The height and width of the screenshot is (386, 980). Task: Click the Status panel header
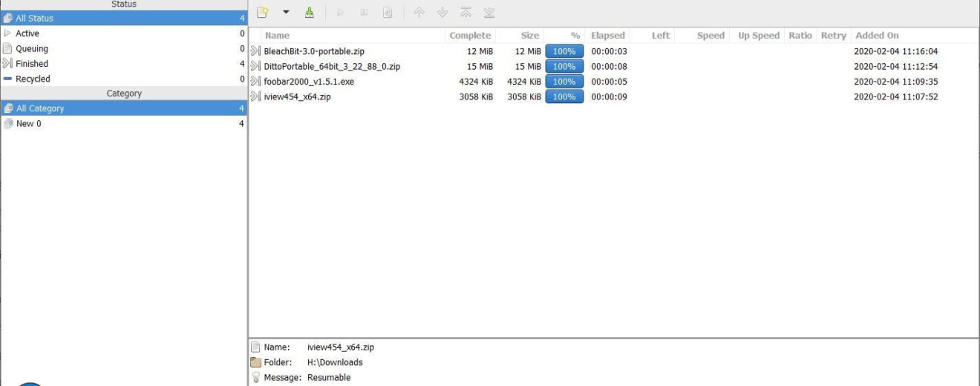pos(123,4)
